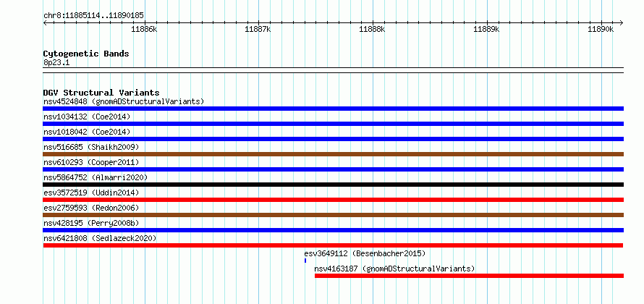Open the esv2759593 (Redon2006) label
This screenshot has height=304, width=644.
91,208
